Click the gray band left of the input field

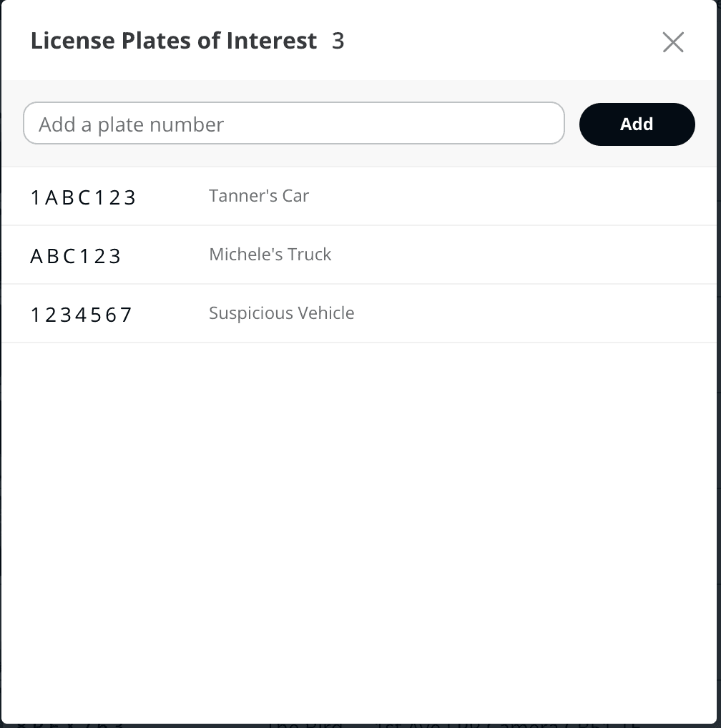(12, 124)
